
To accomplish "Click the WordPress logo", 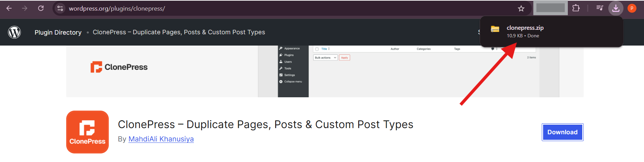I will click(x=14, y=32).
